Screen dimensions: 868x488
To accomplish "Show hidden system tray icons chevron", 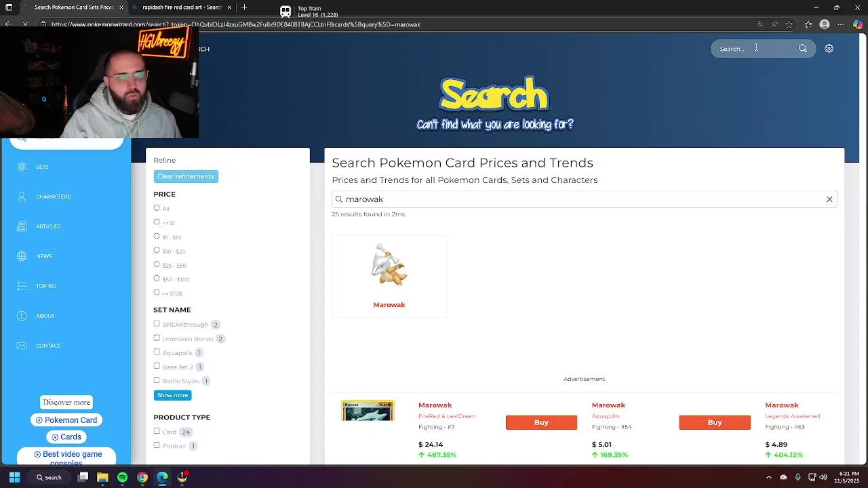I will (768, 477).
